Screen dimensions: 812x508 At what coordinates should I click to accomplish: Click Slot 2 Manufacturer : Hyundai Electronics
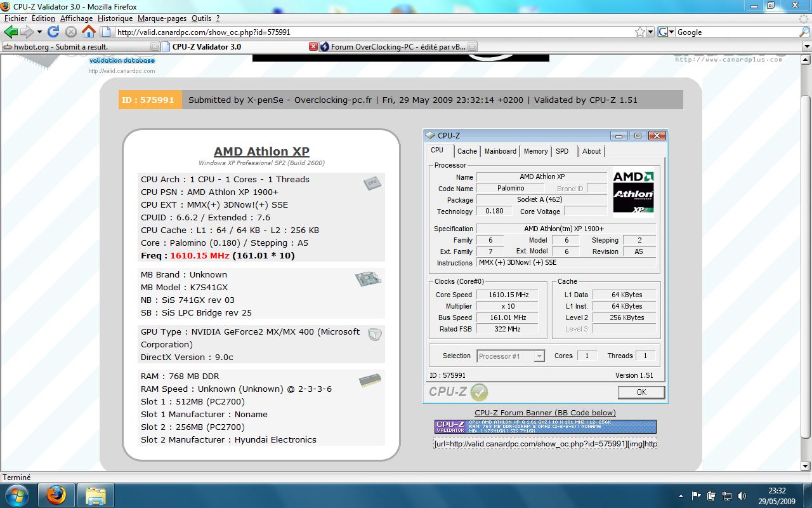click(228, 439)
